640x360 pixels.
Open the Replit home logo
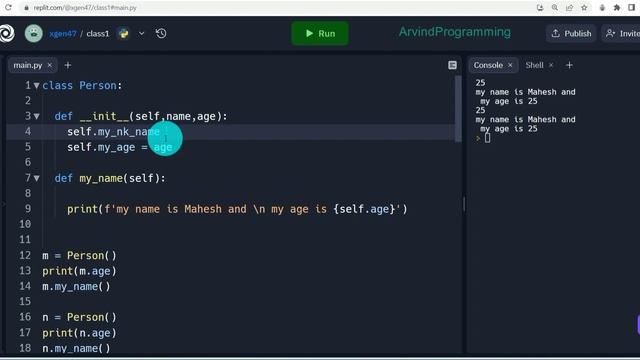point(7,33)
